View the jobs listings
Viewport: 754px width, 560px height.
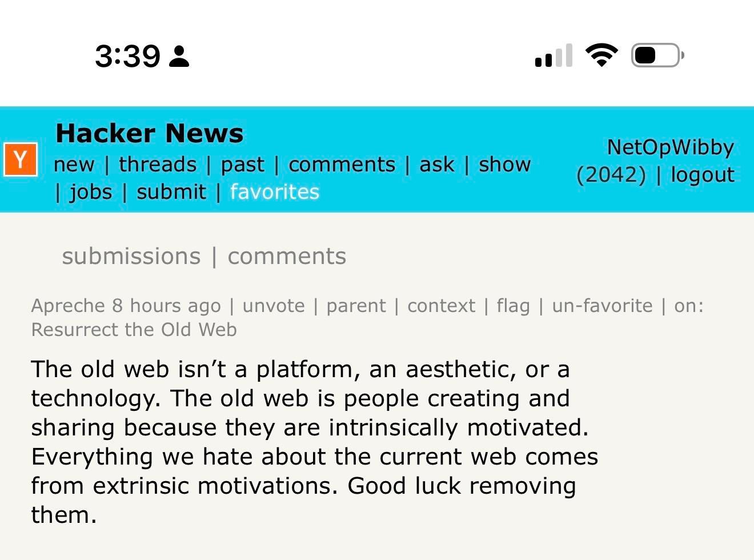tap(91, 192)
